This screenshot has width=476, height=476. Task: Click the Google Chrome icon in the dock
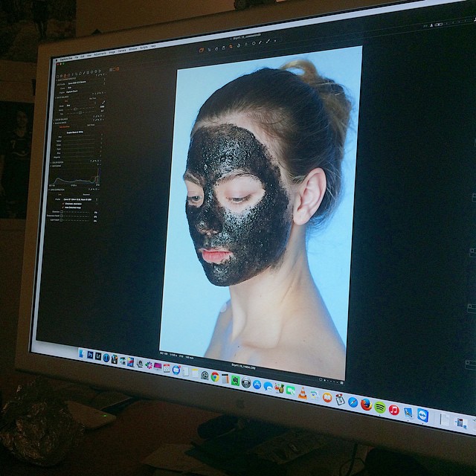coord(216,376)
